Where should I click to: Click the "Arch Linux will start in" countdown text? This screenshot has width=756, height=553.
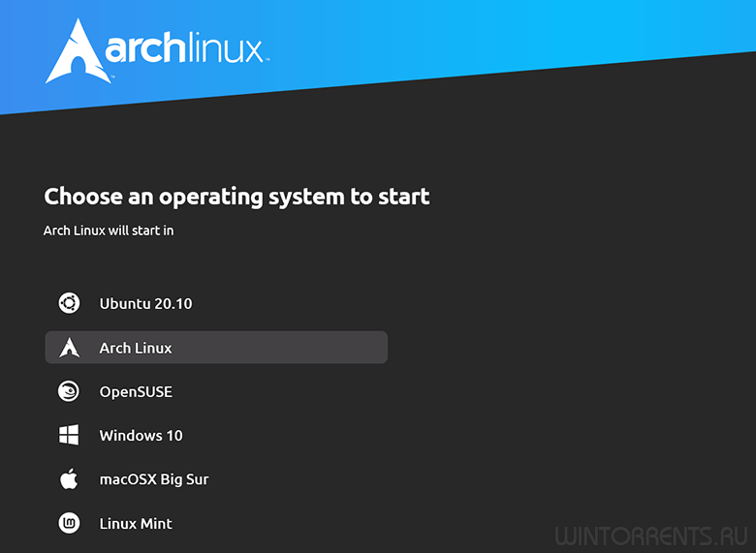(x=109, y=231)
